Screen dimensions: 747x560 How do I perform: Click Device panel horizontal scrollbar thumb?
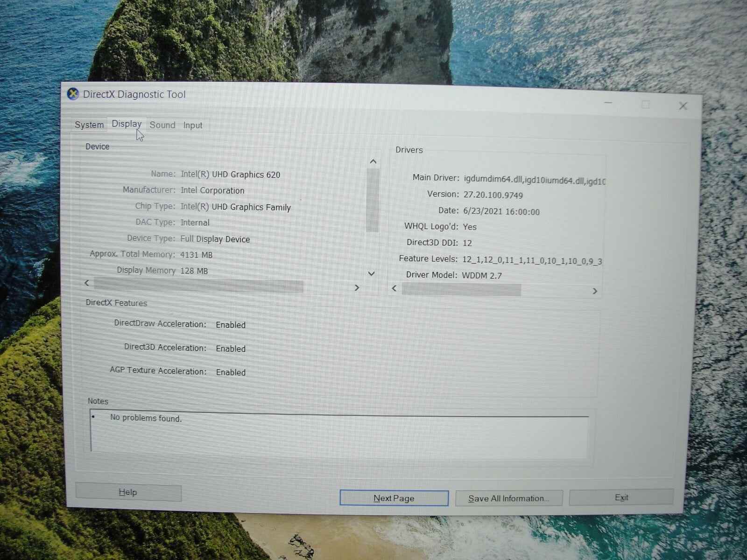[x=198, y=285]
